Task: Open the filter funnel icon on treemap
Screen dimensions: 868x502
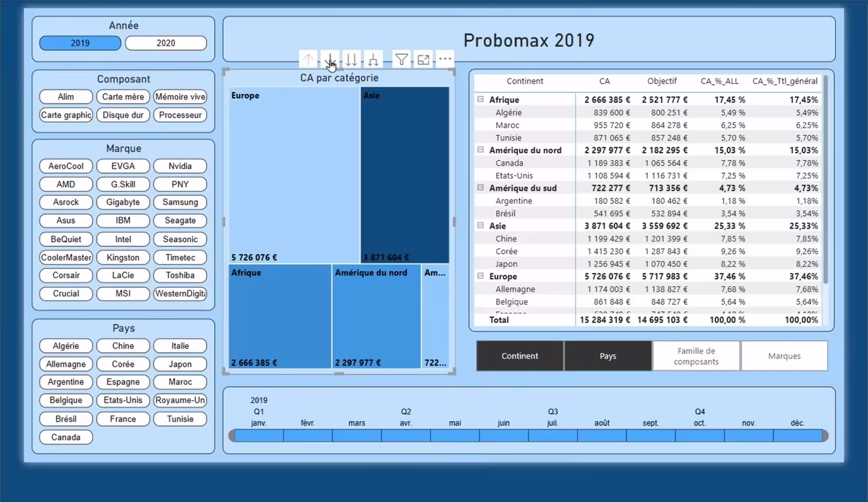Action: point(401,59)
